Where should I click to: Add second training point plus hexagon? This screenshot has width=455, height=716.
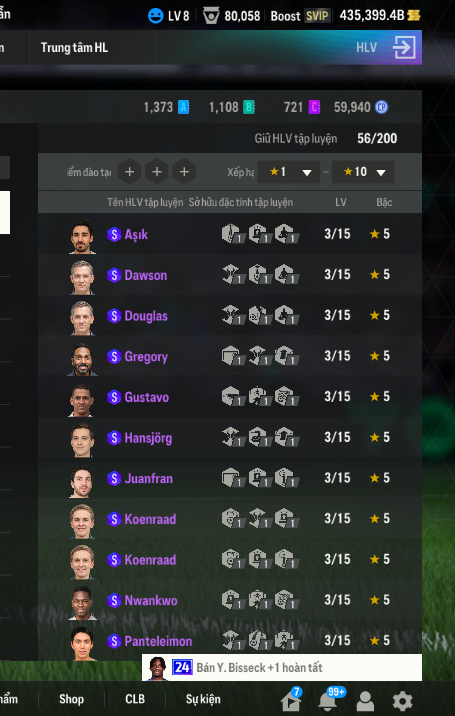pyautogui.click(x=157, y=172)
